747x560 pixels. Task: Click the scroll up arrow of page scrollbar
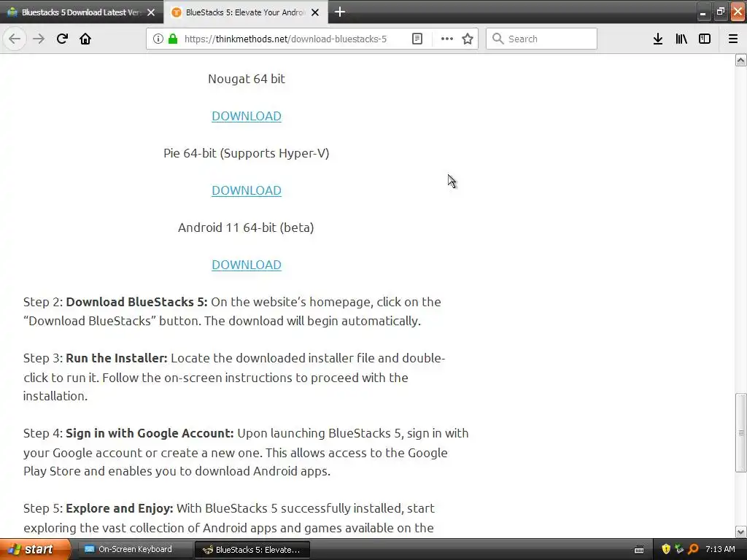(x=741, y=60)
